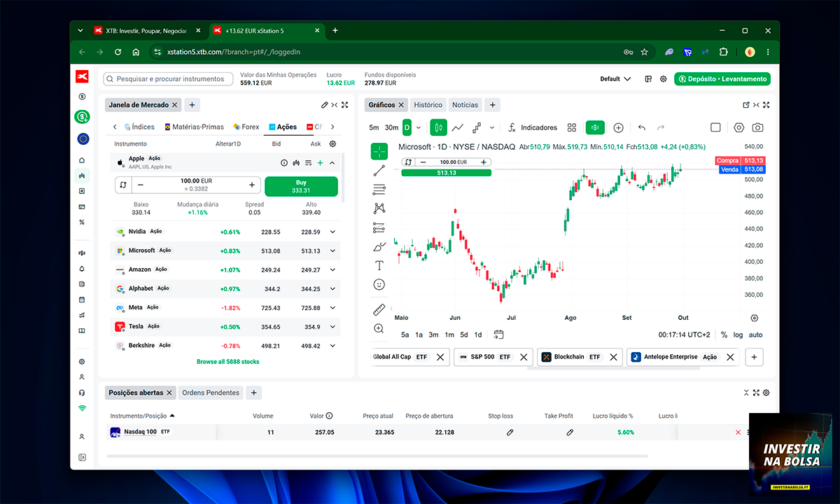Open chart layout grid icon

572,127
